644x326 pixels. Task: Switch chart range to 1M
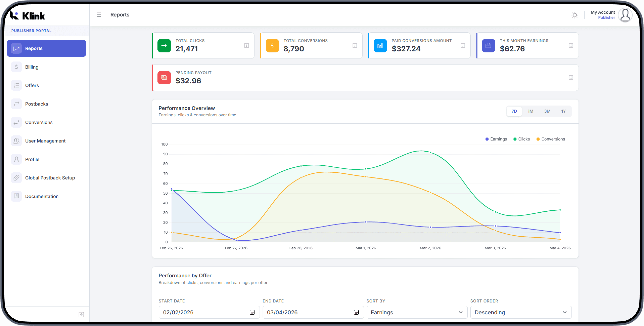530,111
